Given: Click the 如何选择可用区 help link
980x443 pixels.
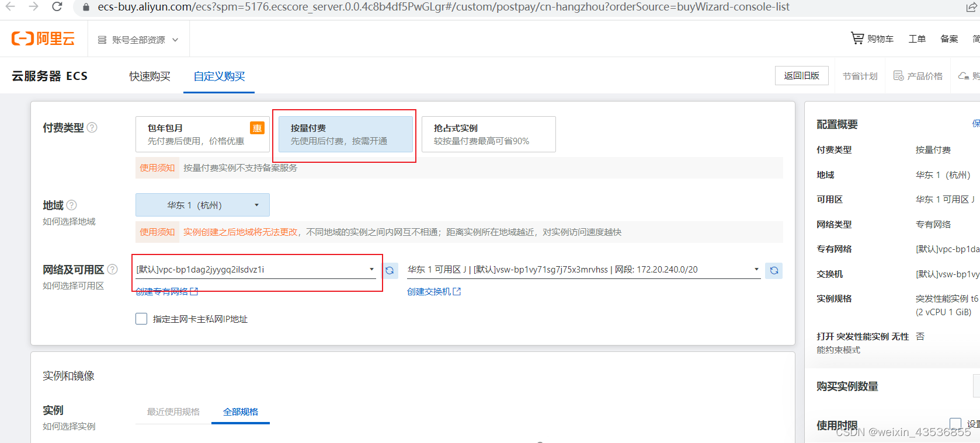Looking at the screenshot, I should [73, 285].
